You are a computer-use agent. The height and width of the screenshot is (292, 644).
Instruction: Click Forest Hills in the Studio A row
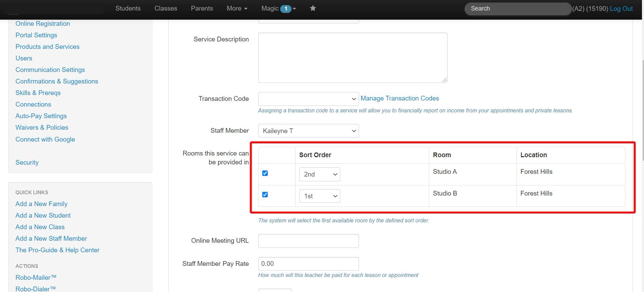pyautogui.click(x=536, y=171)
